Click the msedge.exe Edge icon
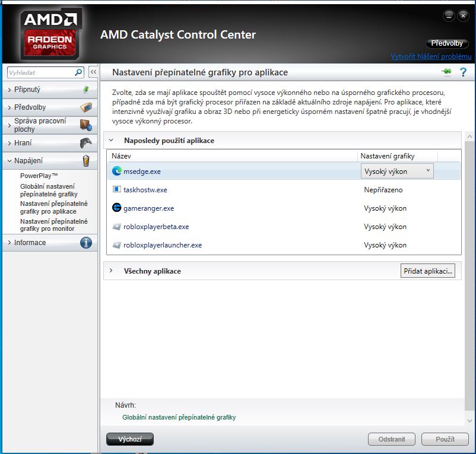Viewport: 476px width, 454px height. coord(116,171)
